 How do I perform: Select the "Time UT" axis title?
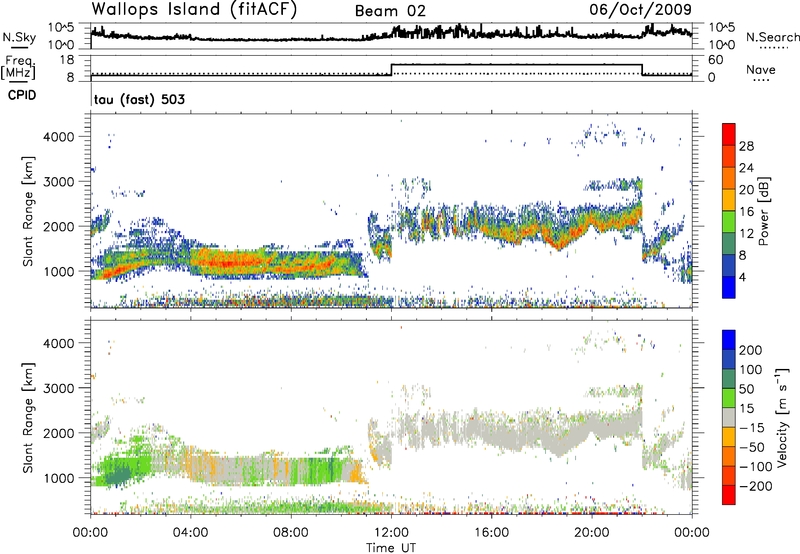click(391, 547)
